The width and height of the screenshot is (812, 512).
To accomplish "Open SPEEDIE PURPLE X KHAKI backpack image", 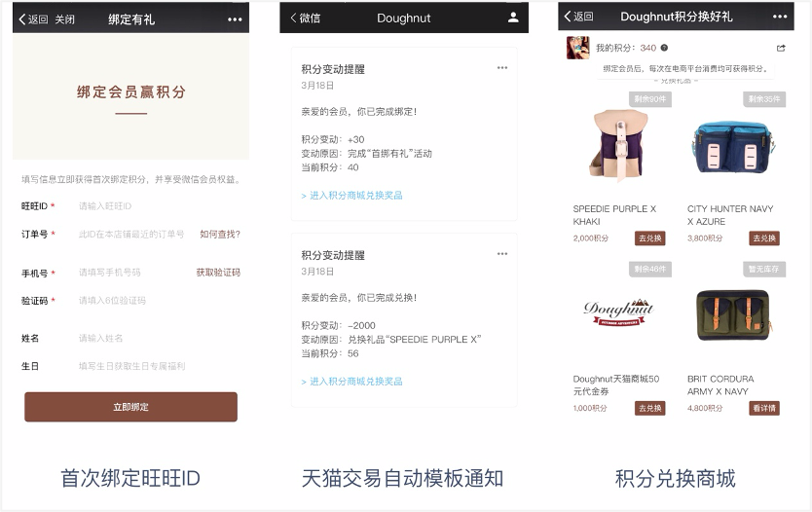I will pyautogui.click(x=619, y=145).
